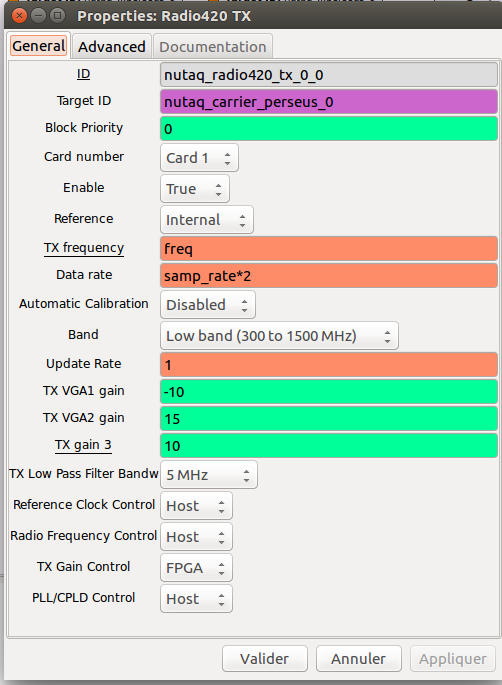Click the ID field nutaq_radio420_tx_0_0
Viewport: 502px width, 685px height.
point(329,75)
